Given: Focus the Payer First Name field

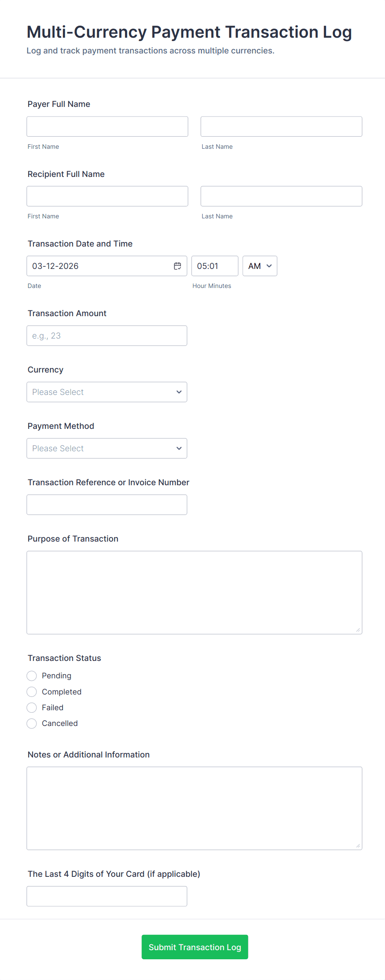Looking at the screenshot, I should pyautogui.click(x=107, y=126).
